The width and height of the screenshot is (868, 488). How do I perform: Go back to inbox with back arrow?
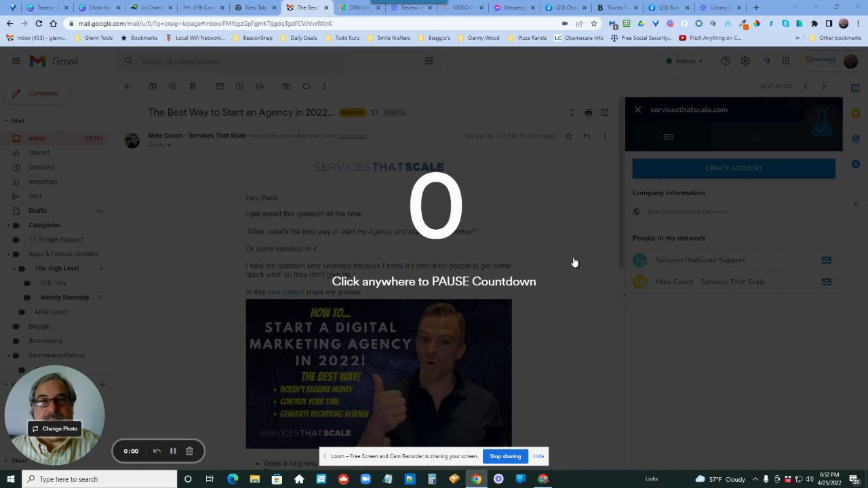point(127,86)
